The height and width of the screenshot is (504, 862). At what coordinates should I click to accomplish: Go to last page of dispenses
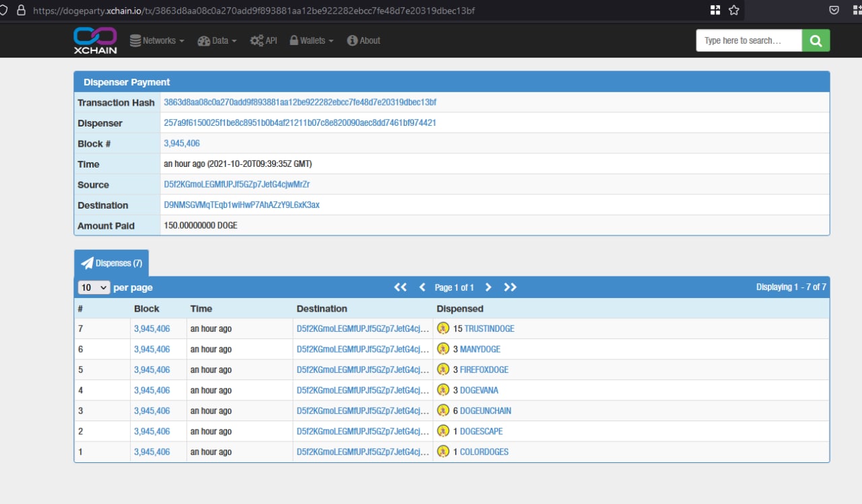click(510, 287)
